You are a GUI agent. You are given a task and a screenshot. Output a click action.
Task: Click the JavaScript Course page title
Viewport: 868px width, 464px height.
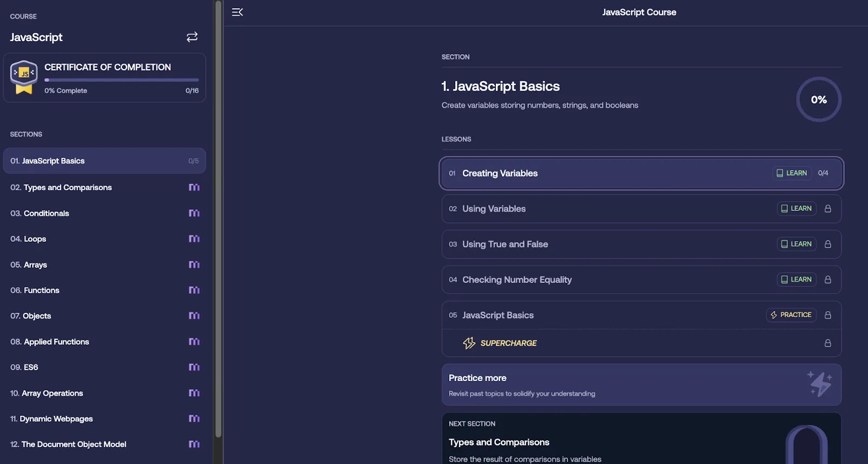click(639, 12)
